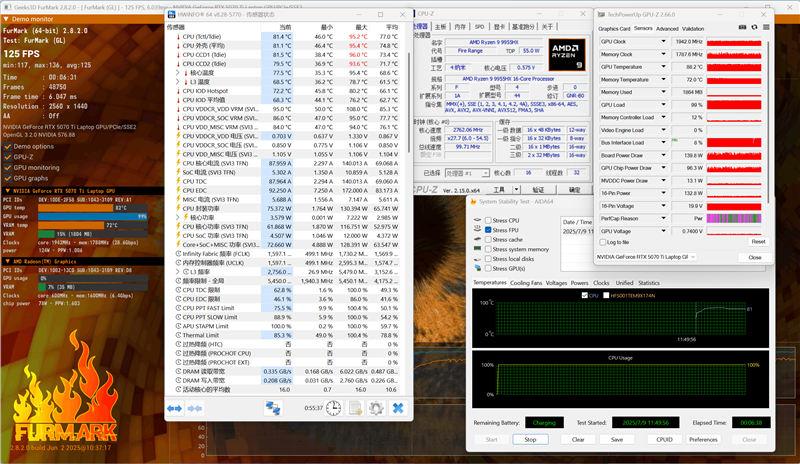
Task: Open AIDA64 Preferences button
Action: point(703,439)
